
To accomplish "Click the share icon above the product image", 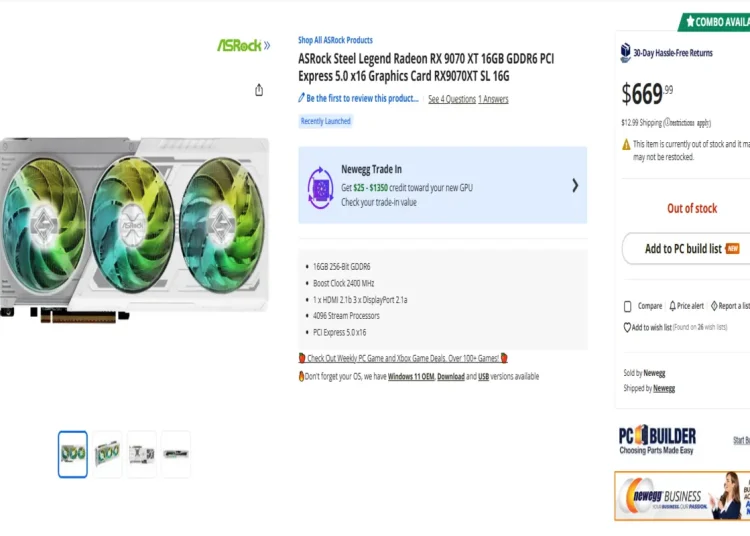I will coord(259,90).
